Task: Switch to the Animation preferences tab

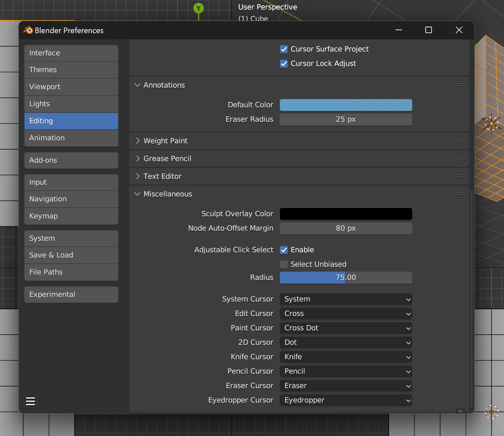Action: pos(71,138)
